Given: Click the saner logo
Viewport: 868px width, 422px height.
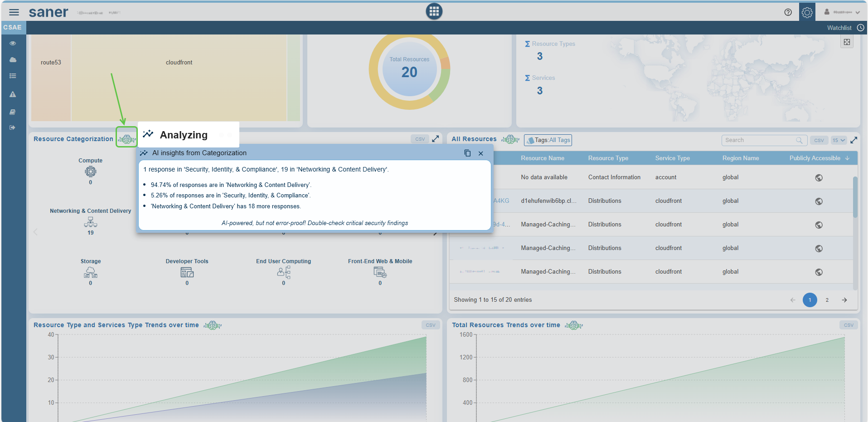Looking at the screenshot, I should click(48, 12).
